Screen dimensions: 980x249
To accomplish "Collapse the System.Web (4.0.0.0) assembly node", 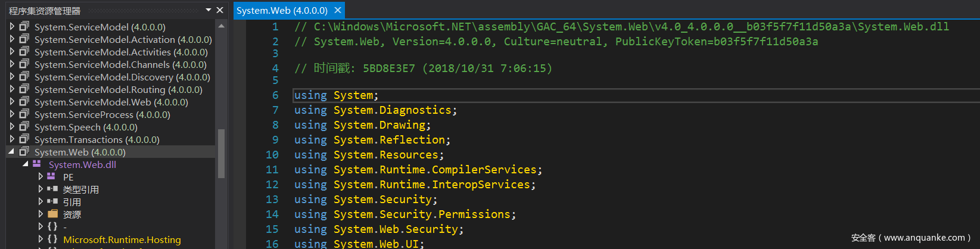I will [11, 152].
